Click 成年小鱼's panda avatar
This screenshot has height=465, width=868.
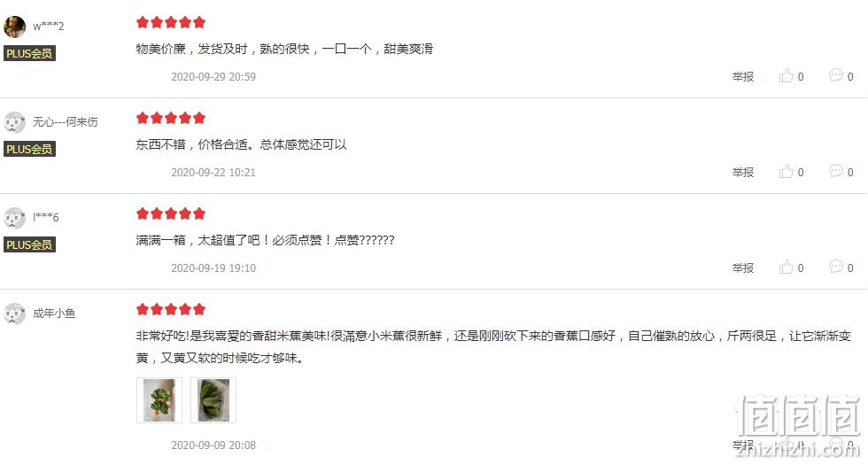click(x=14, y=314)
